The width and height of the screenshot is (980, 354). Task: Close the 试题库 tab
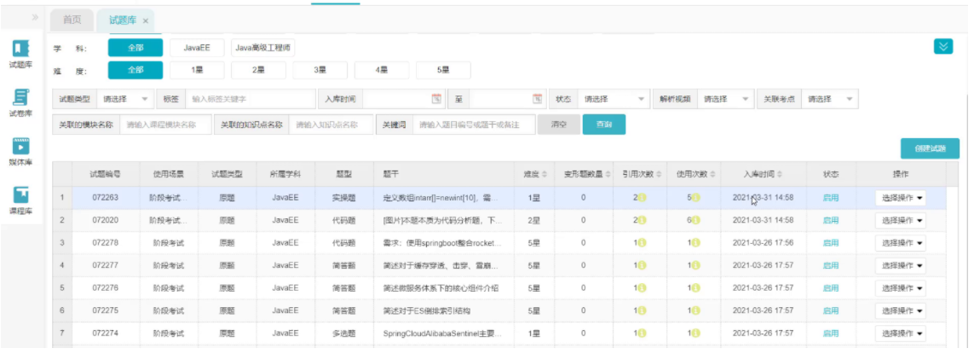click(x=146, y=20)
